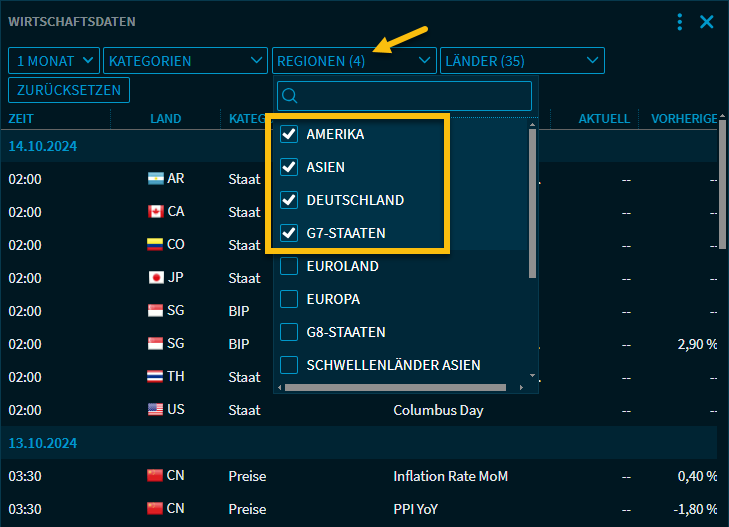Expand the KATEGORIEN dropdown

click(x=185, y=61)
